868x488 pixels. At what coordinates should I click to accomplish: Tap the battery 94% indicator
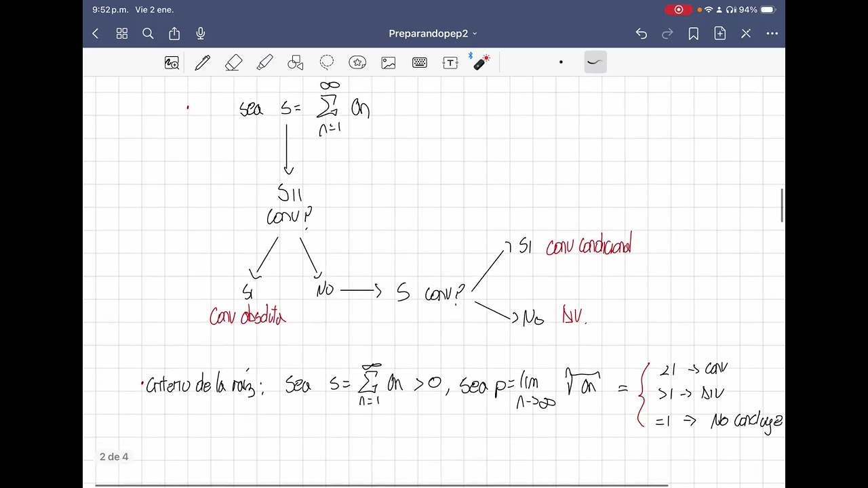(x=757, y=9)
